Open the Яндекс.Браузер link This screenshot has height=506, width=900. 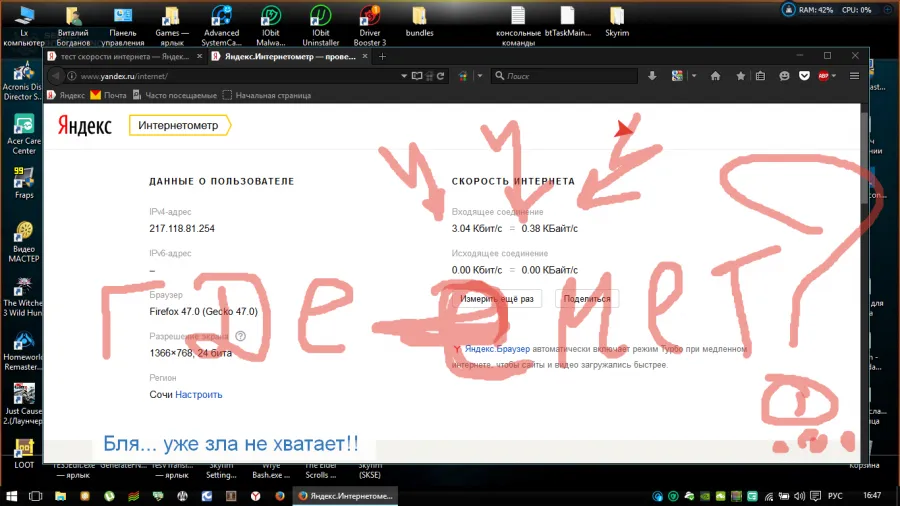pyautogui.click(x=497, y=349)
